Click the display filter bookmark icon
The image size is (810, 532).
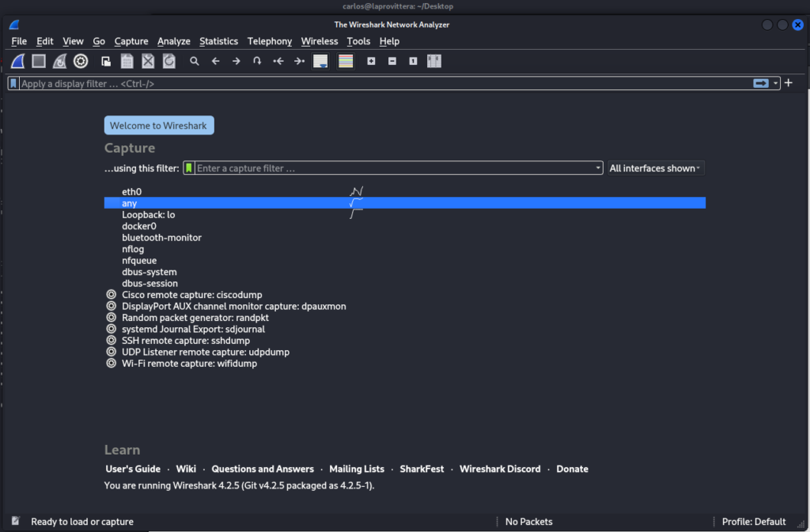click(x=14, y=83)
